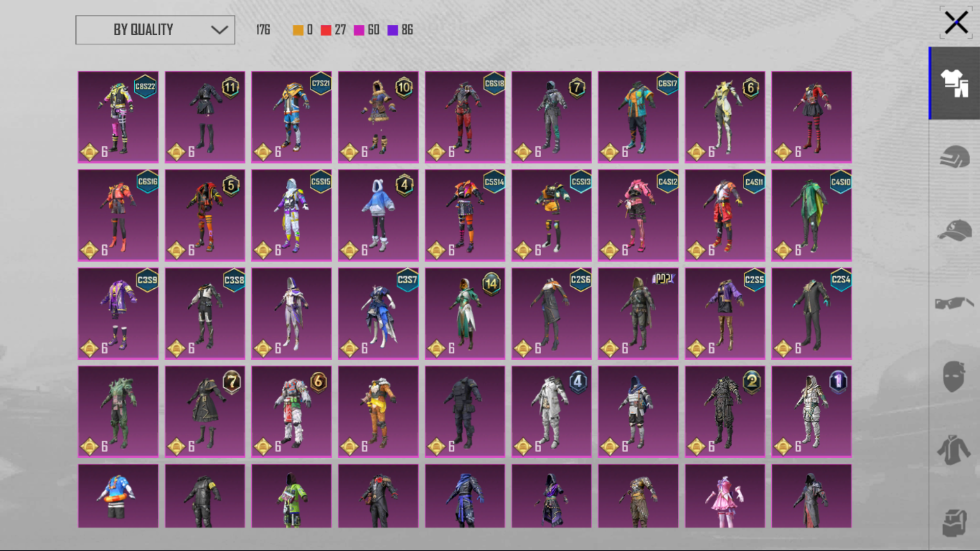Click the red quality color swatch
The width and height of the screenshot is (980, 551).
pos(326,30)
